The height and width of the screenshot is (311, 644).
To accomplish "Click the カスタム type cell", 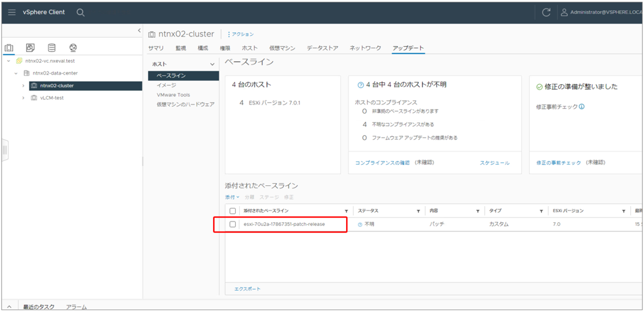I will tap(499, 224).
